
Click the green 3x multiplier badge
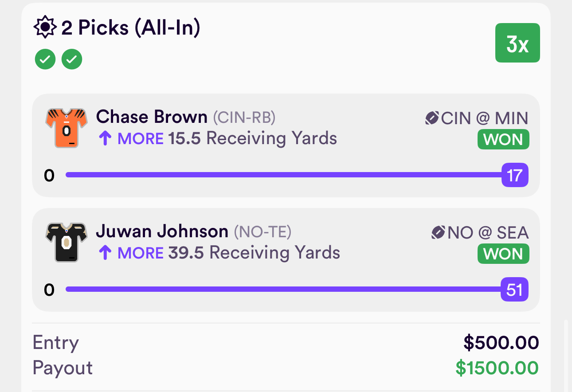pos(517,43)
